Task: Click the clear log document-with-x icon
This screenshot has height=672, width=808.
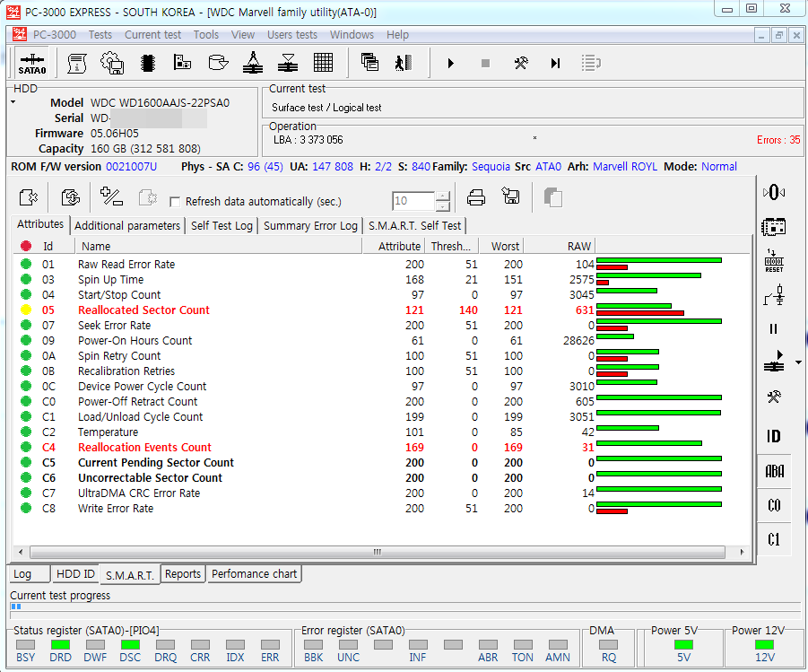Action: pos(29,197)
